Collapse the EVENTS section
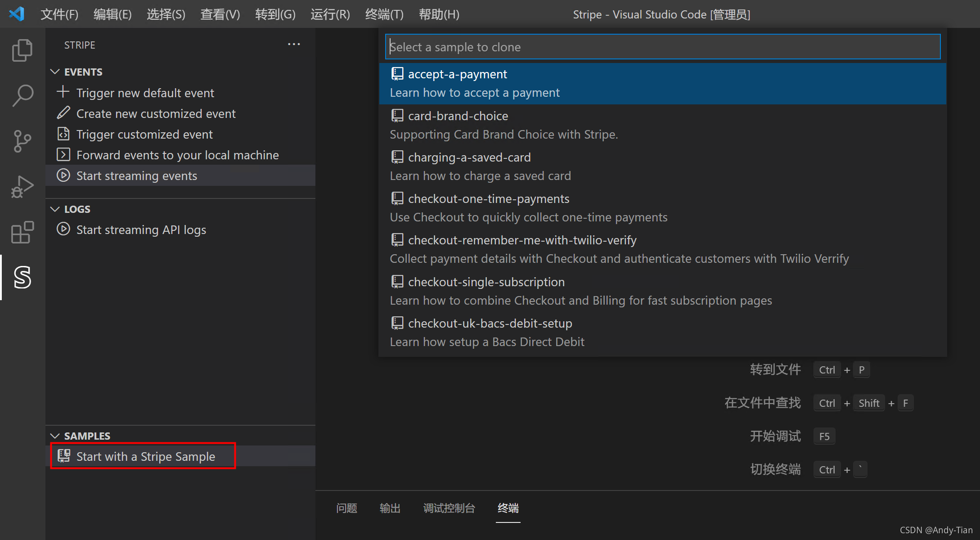The height and width of the screenshot is (540, 980). click(x=55, y=72)
